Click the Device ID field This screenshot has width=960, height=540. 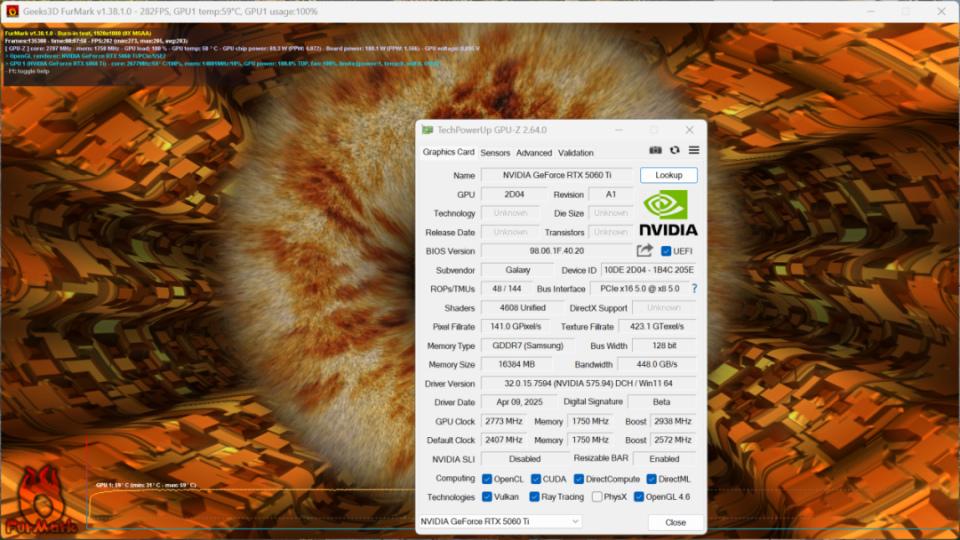click(648, 270)
